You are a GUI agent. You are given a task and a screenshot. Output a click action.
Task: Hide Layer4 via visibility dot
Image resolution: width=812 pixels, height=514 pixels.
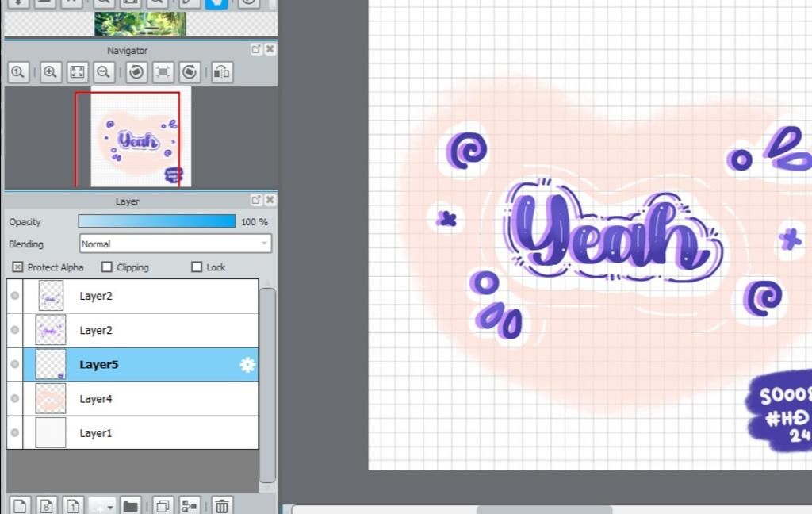(x=14, y=398)
